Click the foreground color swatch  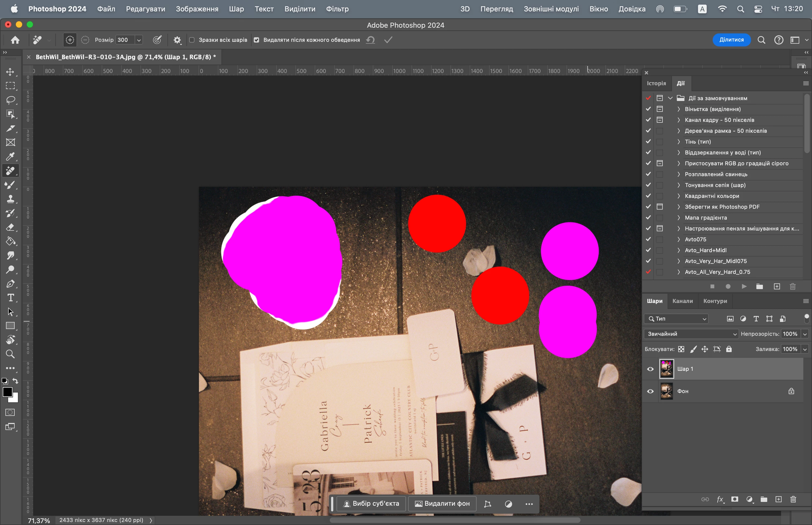[x=7, y=392]
